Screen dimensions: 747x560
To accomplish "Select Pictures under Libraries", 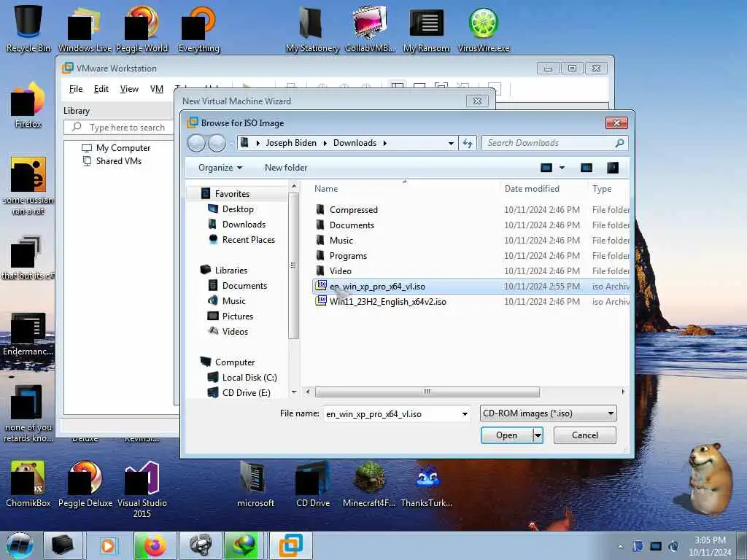I will click(231, 316).
